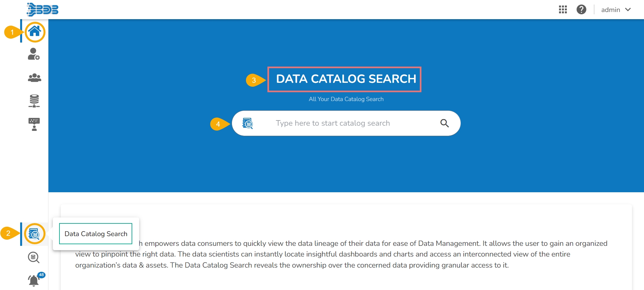Click the Home icon in sidebar
The width and height of the screenshot is (644, 290).
[35, 32]
